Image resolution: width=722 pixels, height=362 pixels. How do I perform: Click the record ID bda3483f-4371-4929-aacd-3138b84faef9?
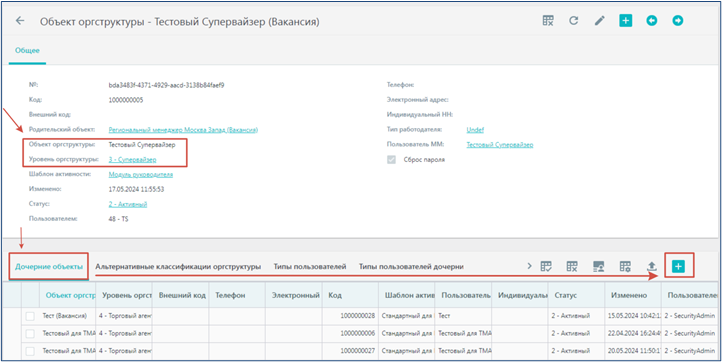[166, 85]
